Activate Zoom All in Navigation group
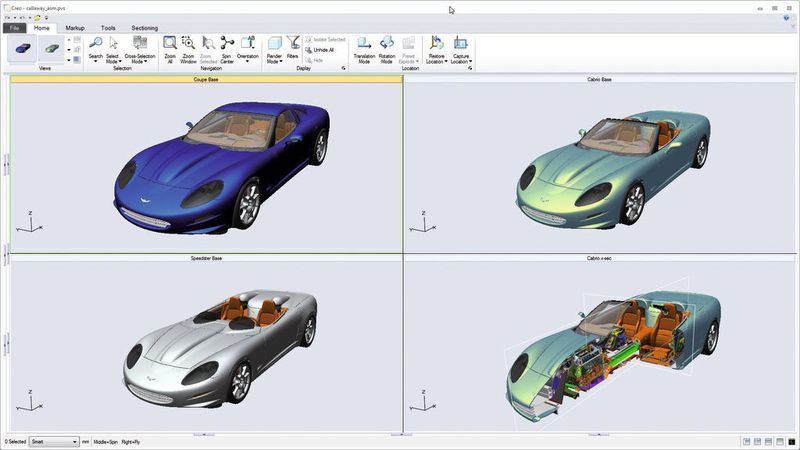The height and width of the screenshot is (450, 800). coord(170,44)
